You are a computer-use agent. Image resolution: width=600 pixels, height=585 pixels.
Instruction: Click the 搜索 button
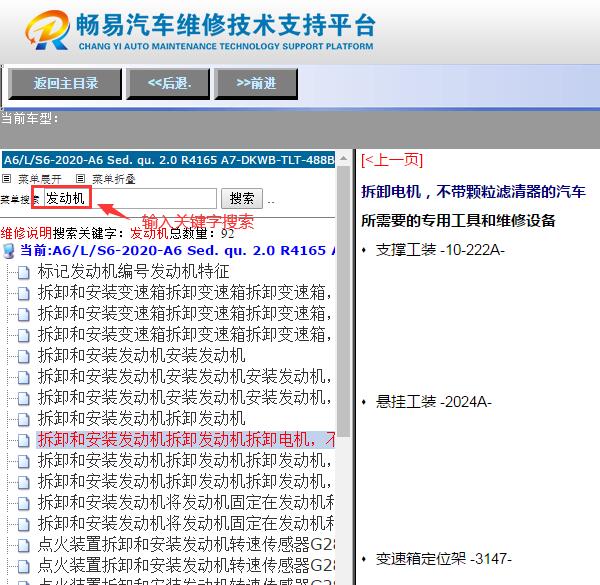coord(242,198)
